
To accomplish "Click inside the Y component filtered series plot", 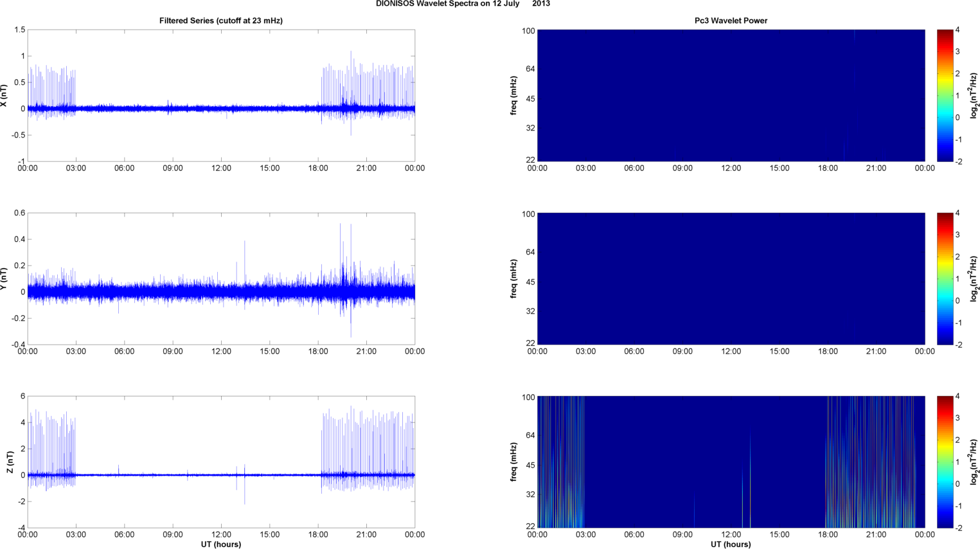I will pyautogui.click(x=221, y=278).
